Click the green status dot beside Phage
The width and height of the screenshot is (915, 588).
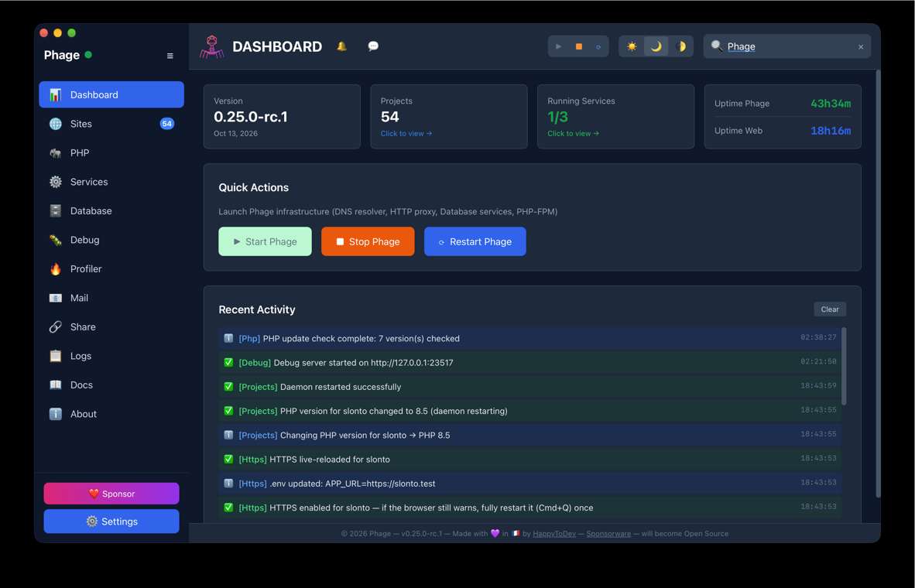(x=88, y=55)
